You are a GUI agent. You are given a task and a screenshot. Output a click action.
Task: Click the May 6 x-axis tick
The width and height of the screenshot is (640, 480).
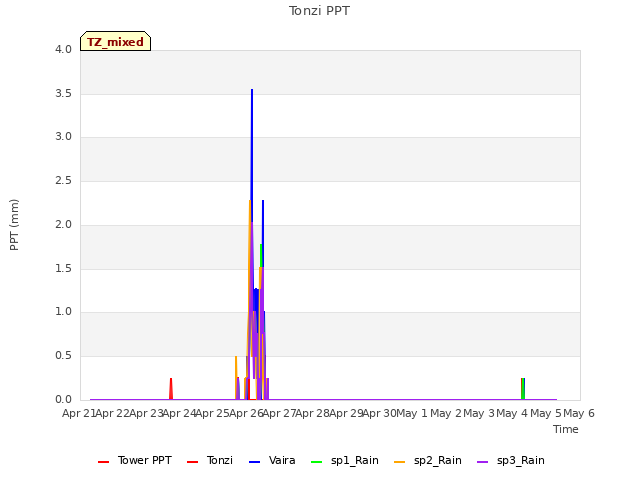[578, 413]
